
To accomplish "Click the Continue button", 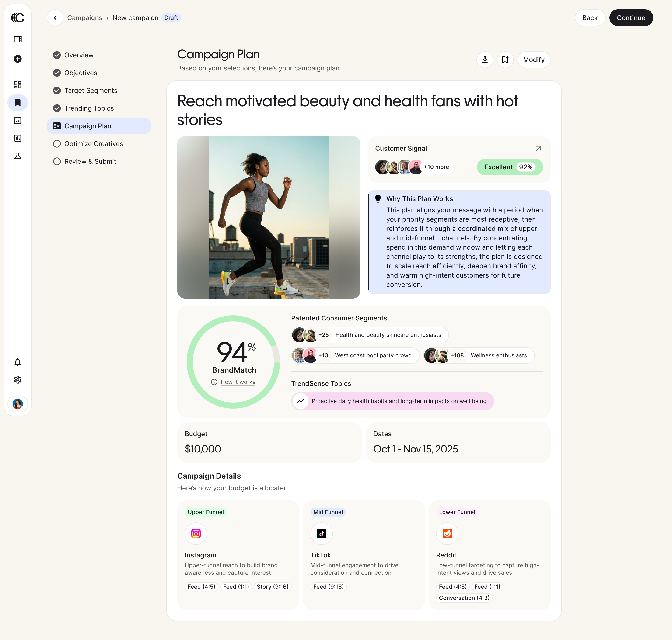I will pos(631,18).
